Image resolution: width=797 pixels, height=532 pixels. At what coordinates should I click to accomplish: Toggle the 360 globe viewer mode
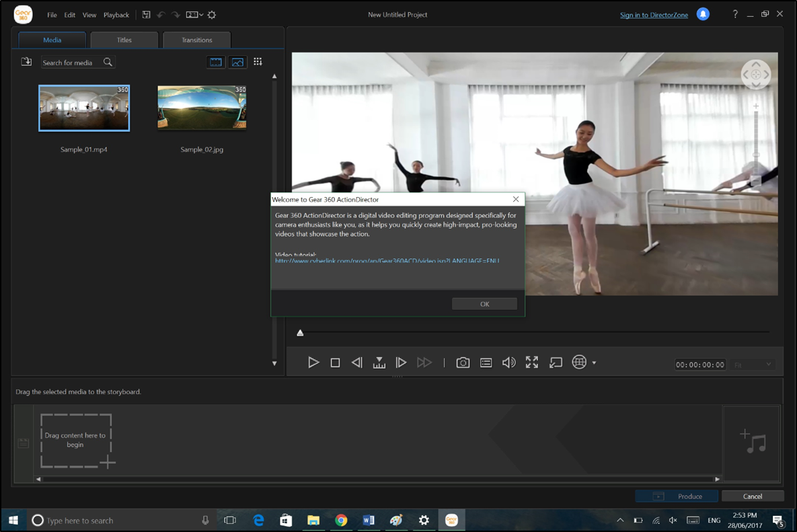579,362
